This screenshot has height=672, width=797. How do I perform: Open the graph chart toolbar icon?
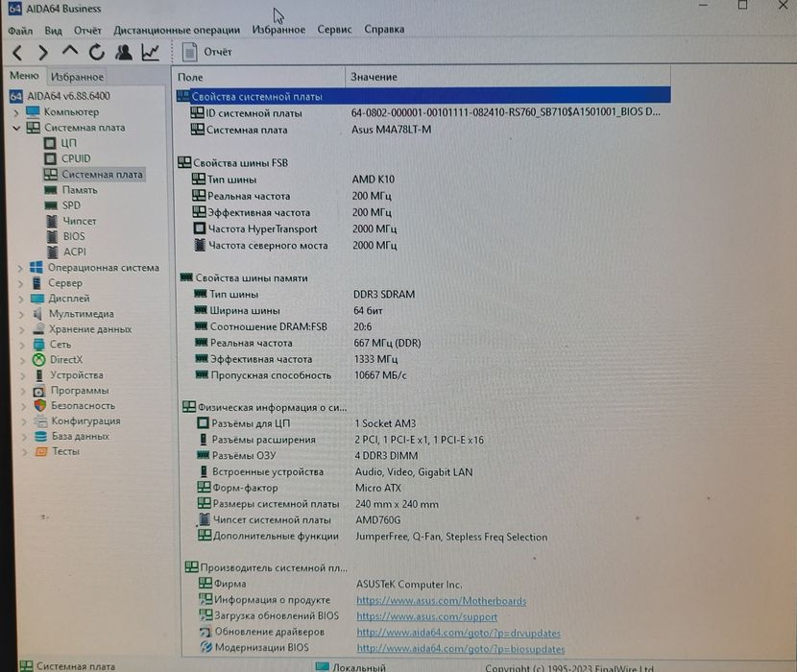coord(151,52)
